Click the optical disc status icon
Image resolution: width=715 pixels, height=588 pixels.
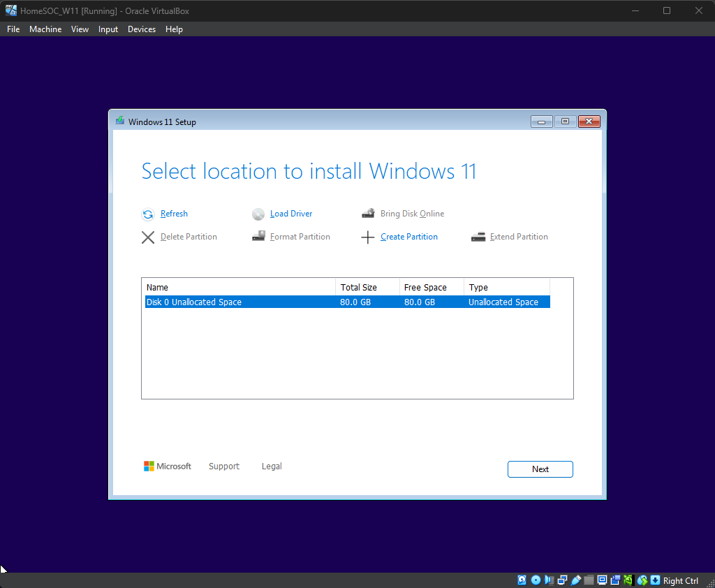(x=536, y=580)
